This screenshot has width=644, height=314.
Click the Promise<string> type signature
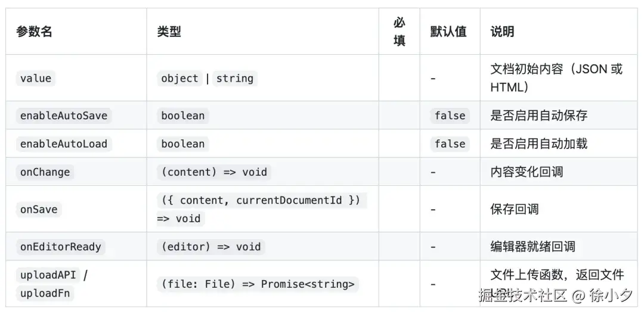coord(308,284)
